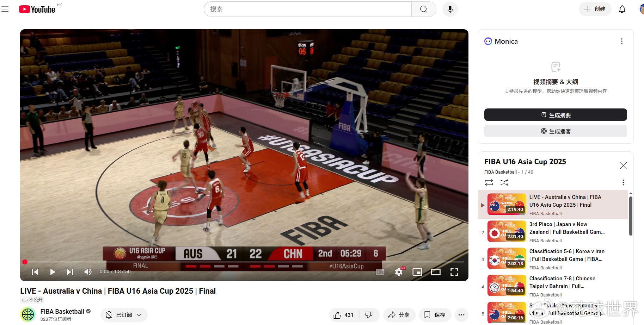Select 'Classification 7-8 | Chinese Taipei v Bahrain' title
This screenshot has width=644, height=325.
(x=562, y=282)
